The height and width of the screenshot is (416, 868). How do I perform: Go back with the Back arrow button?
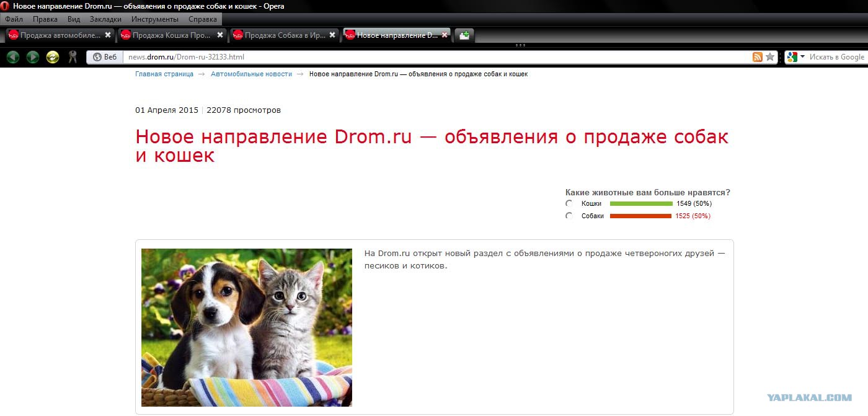click(x=13, y=57)
